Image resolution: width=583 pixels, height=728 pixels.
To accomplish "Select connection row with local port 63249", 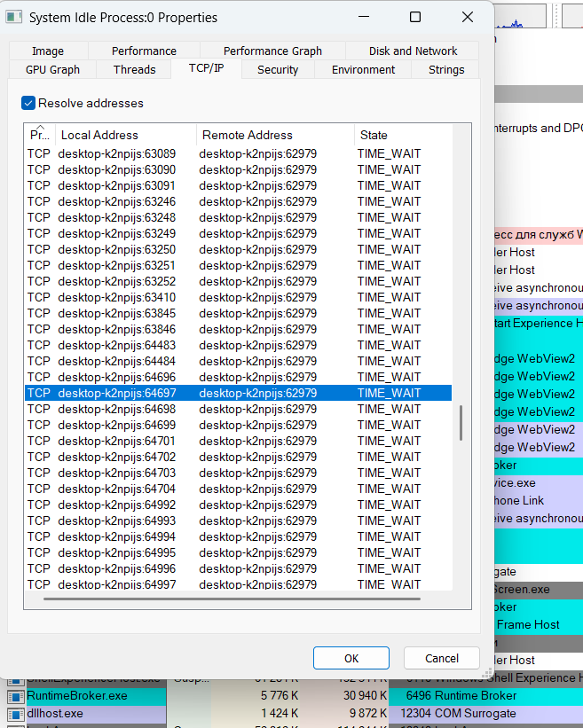I will (x=239, y=233).
